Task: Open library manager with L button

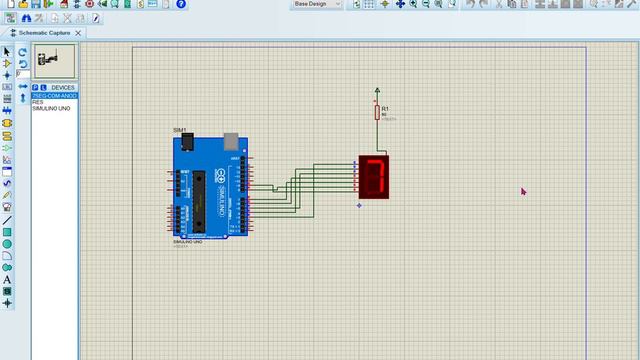Action: (43, 87)
